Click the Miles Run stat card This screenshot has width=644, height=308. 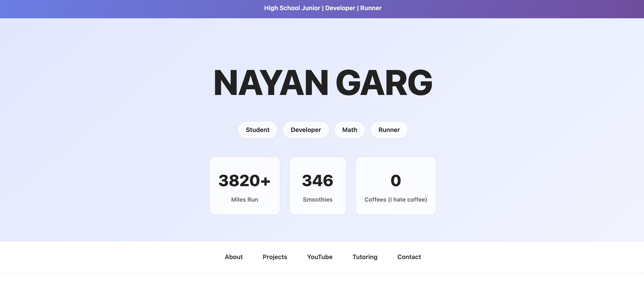[x=245, y=186]
